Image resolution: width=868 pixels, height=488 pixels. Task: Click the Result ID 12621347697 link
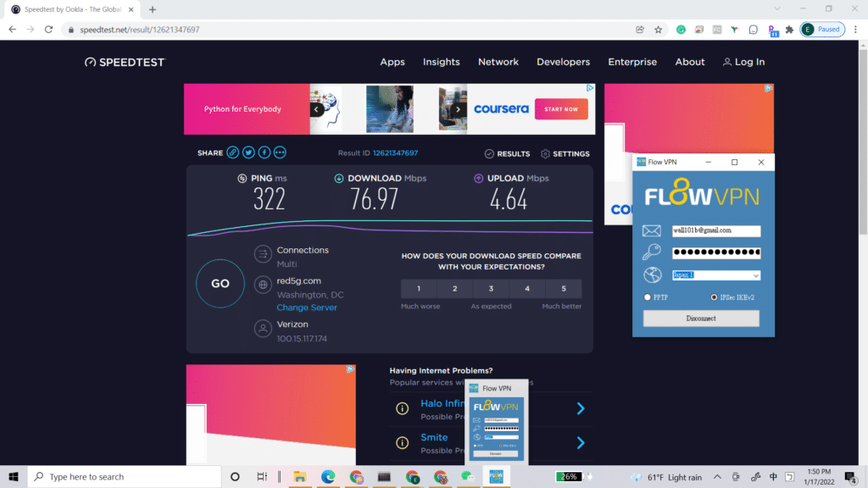(395, 152)
